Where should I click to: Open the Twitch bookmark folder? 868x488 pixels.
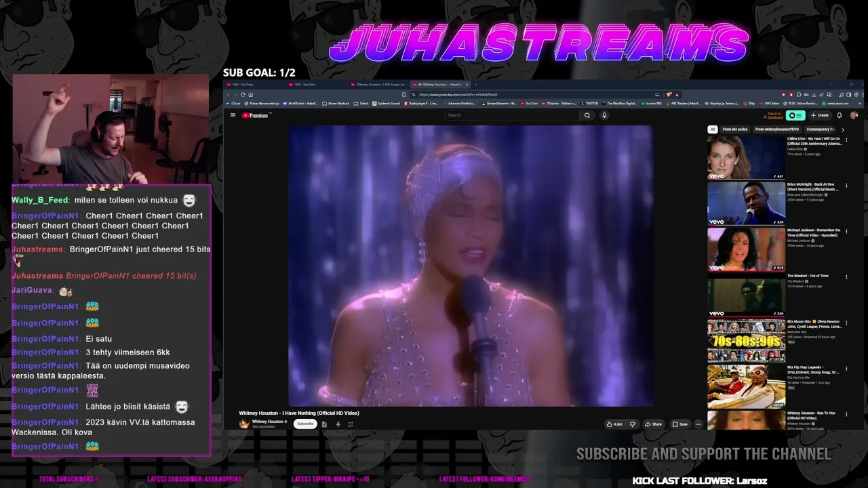[x=361, y=104]
